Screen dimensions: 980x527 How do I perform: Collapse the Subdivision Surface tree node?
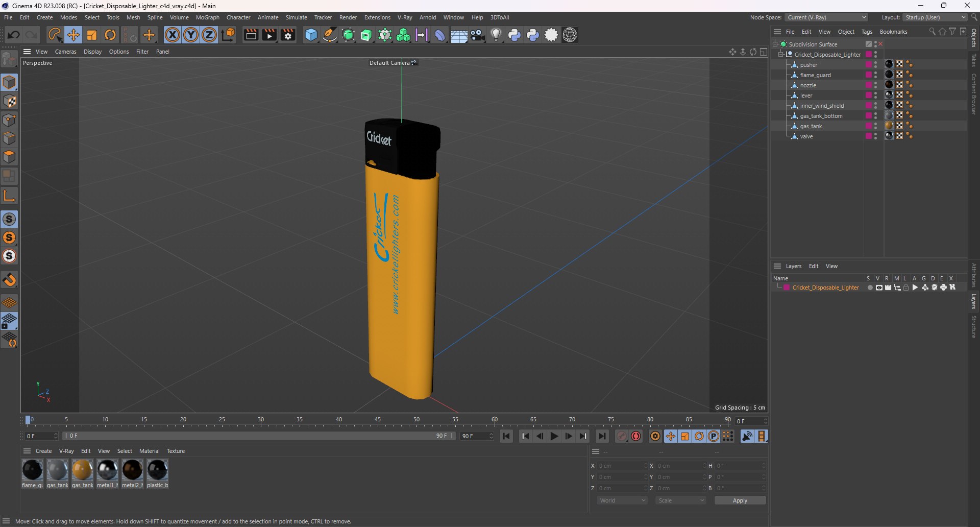[775, 44]
